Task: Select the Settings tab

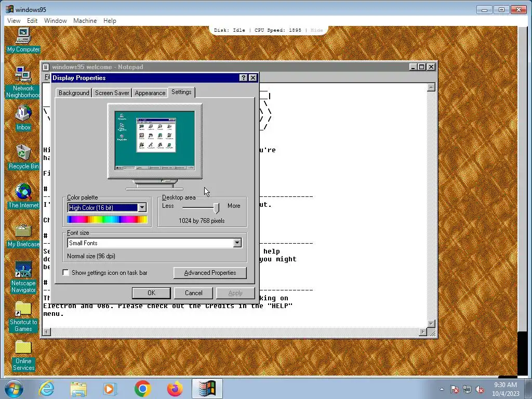Action: coord(181,92)
